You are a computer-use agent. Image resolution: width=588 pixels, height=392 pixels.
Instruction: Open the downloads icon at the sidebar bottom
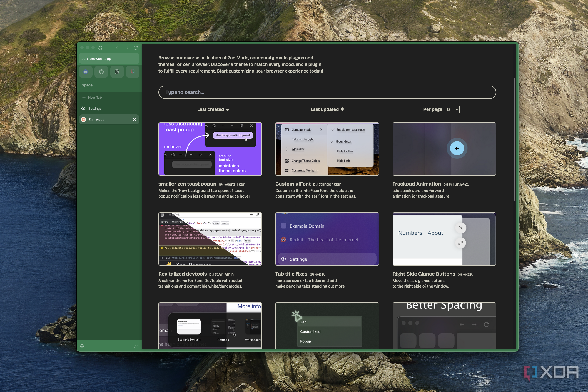pos(136,346)
